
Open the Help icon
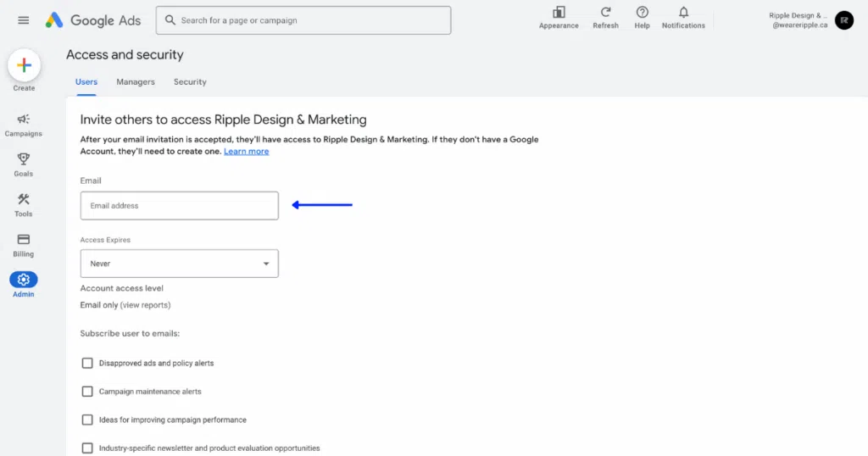(x=642, y=13)
